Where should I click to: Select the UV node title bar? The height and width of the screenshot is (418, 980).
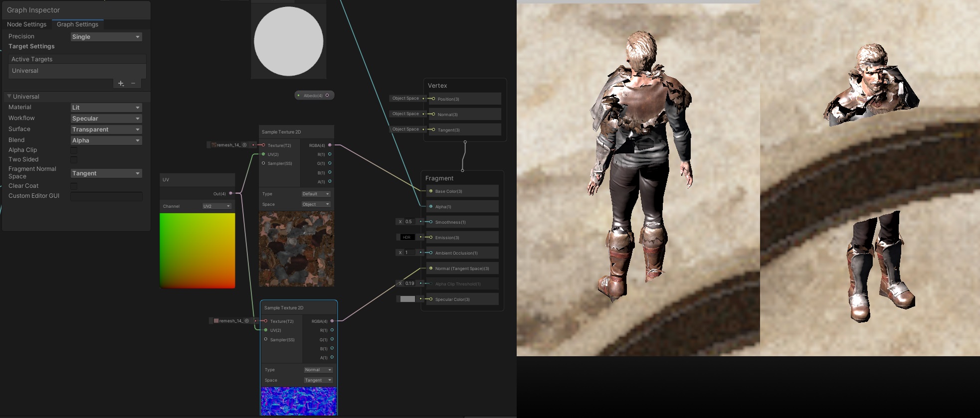tap(197, 180)
